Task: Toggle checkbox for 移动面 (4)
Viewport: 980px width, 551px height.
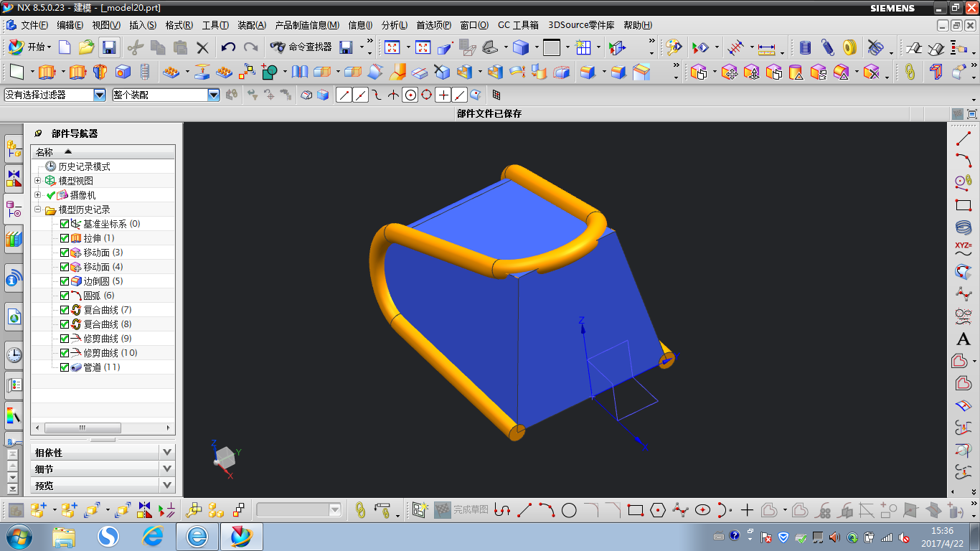Action: [x=65, y=267]
